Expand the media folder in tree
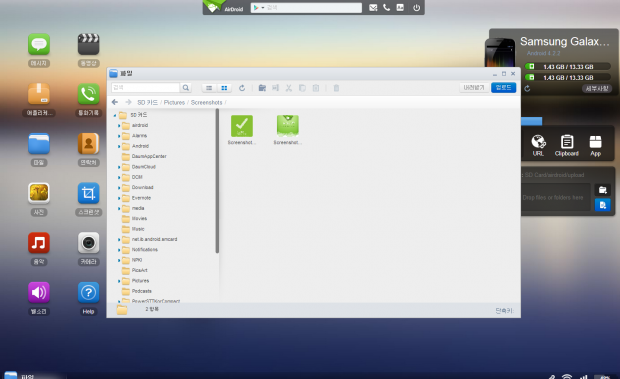This screenshot has width=620, height=379. (x=119, y=208)
